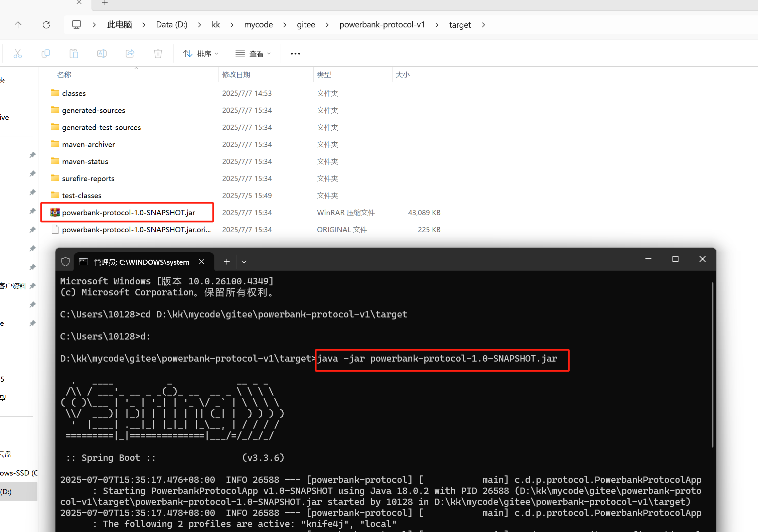
Task: Click the maven-status folder icon
Action: [x=55, y=161]
